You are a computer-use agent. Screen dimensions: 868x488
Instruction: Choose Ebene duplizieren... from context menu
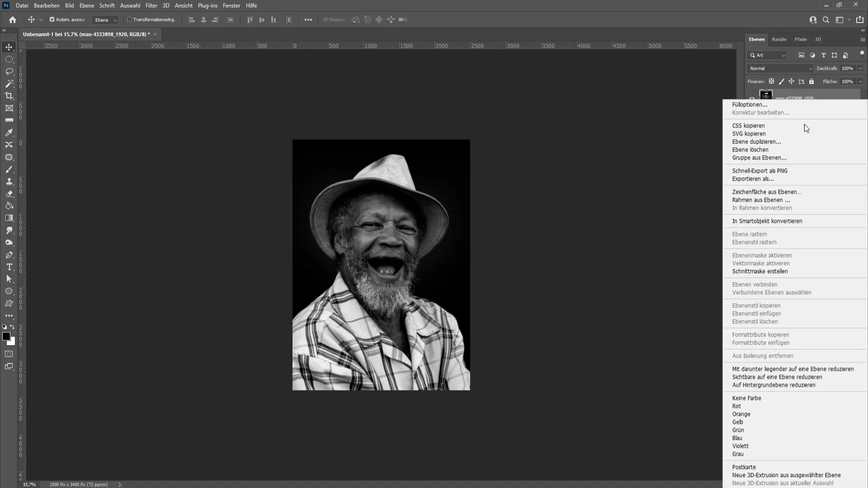(756, 141)
